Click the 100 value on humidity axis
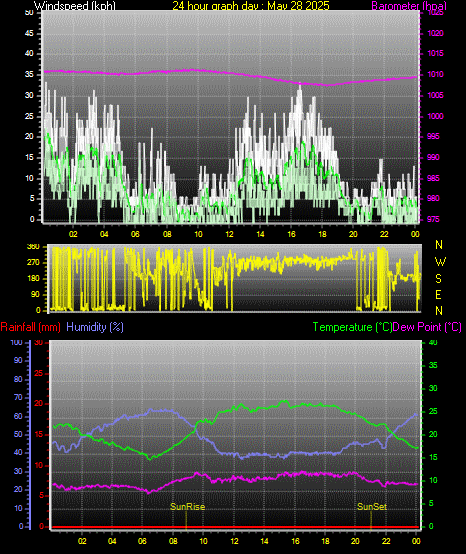Viewport: 466px width, 554px height. click(x=16, y=342)
